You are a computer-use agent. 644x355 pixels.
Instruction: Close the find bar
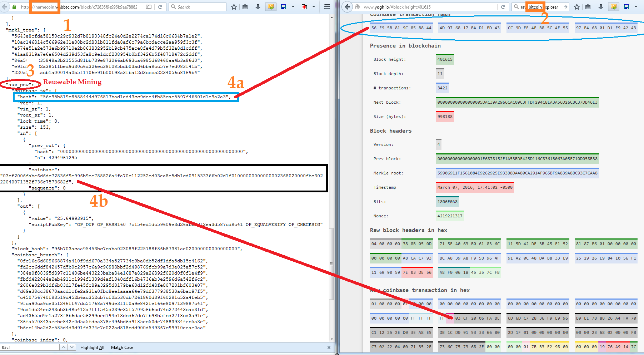(x=329, y=347)
